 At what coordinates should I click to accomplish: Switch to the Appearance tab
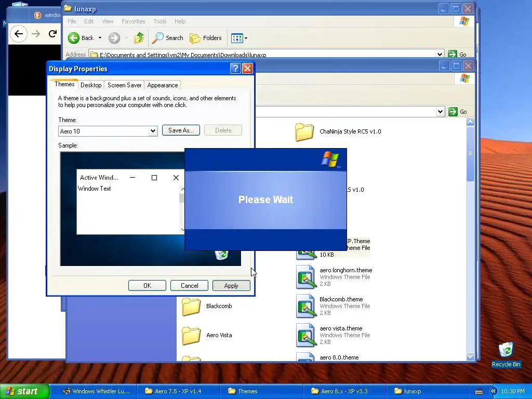(x=163, y=85)
